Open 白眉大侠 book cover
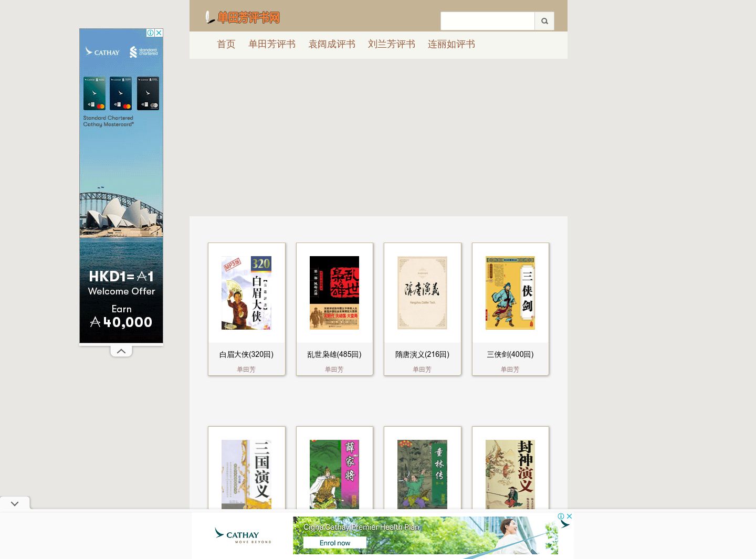The height and width of the screenshot is (559, 756). click(246, 293)
